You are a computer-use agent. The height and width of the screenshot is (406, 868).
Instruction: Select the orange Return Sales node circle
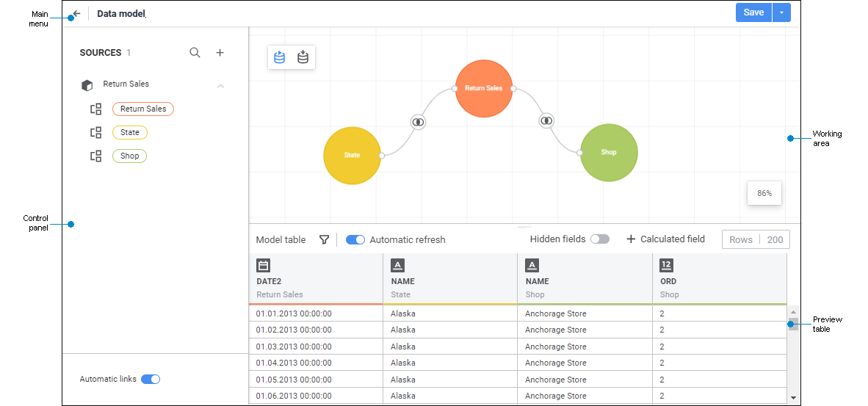[x=484, y=89]
